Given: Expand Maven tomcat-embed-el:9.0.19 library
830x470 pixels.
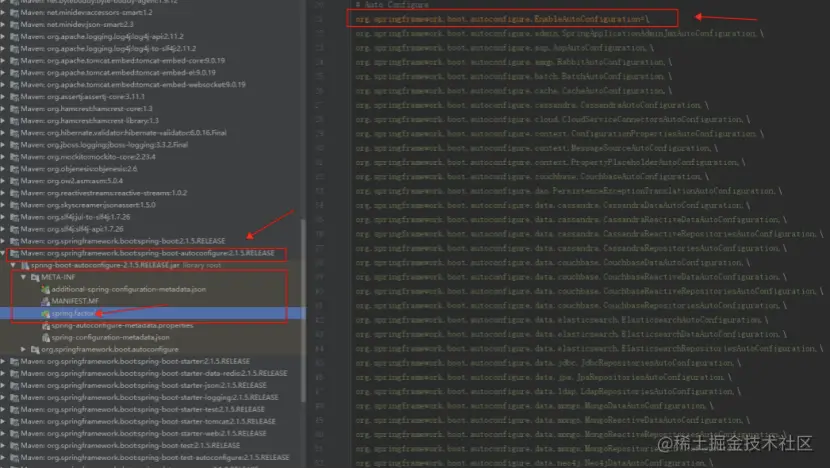Looking at the screenshot, I should (x=4, y=73).
